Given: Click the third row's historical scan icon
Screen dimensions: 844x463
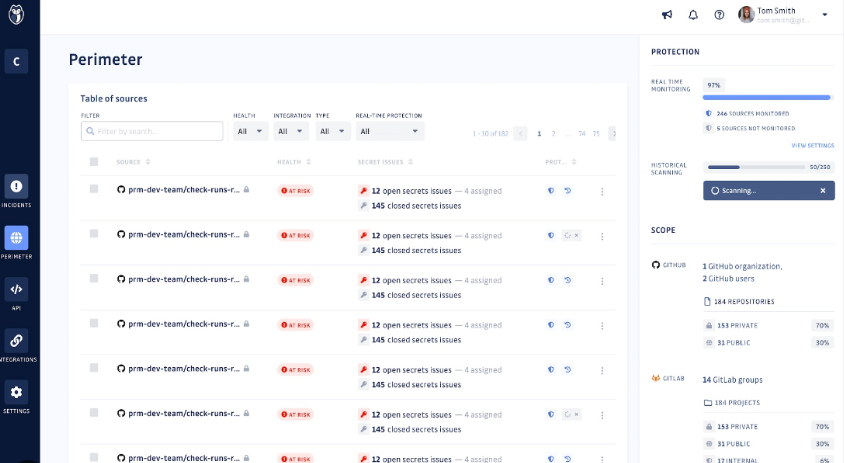Looking at the screenshot, I should (x=567, y=280).
